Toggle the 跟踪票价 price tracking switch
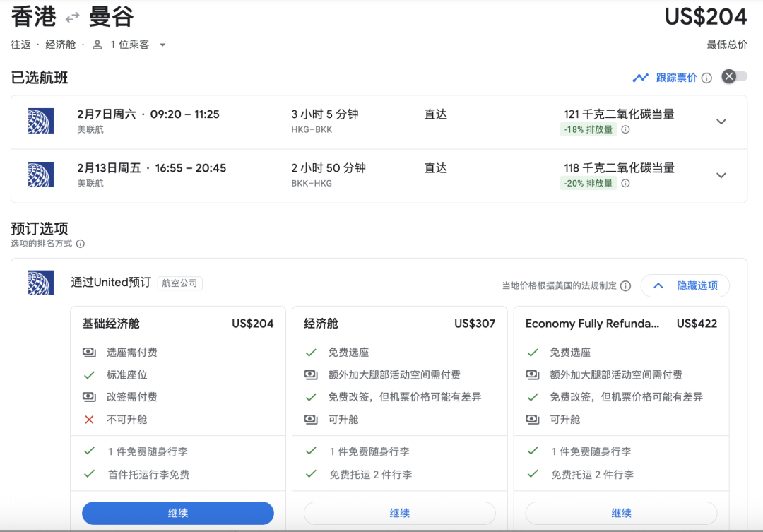Viewport: 763px width, 532px height. (x=734, y=77)
